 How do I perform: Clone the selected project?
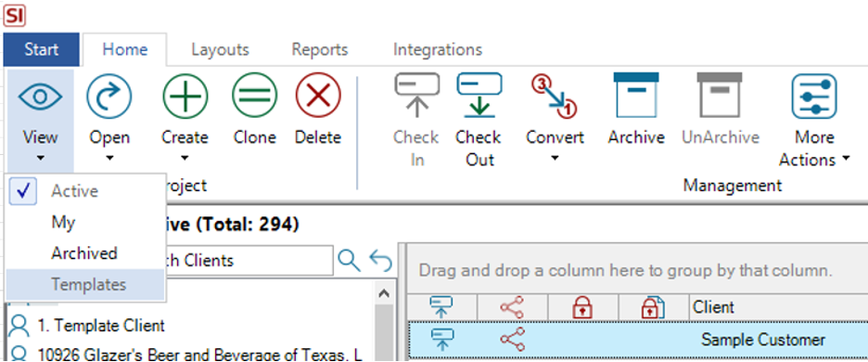(255, 108)
